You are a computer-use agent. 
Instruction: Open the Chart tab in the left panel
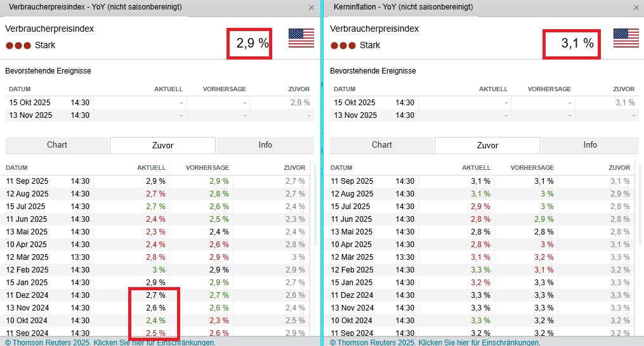pos(56,145)
